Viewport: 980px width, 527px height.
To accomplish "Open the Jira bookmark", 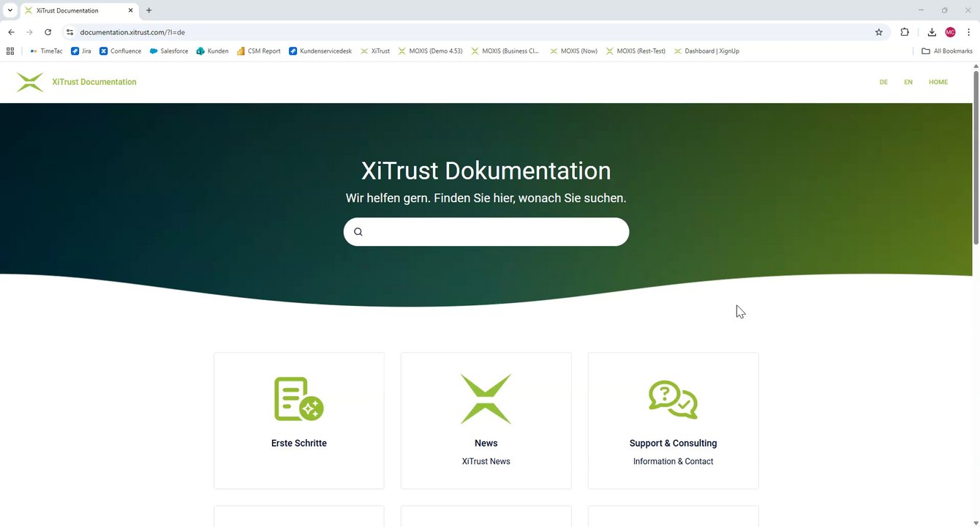I will [81, 51].
